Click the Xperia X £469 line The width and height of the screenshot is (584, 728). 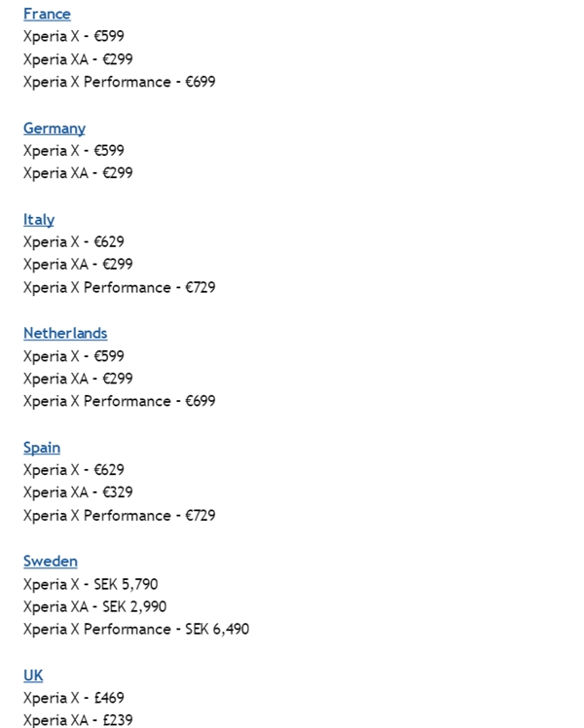tap(74, 698)
